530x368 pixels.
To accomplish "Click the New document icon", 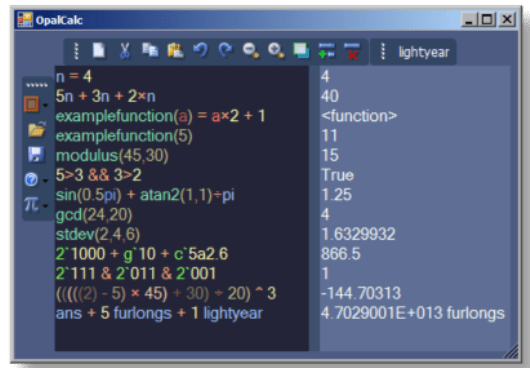I will point(99,51).
